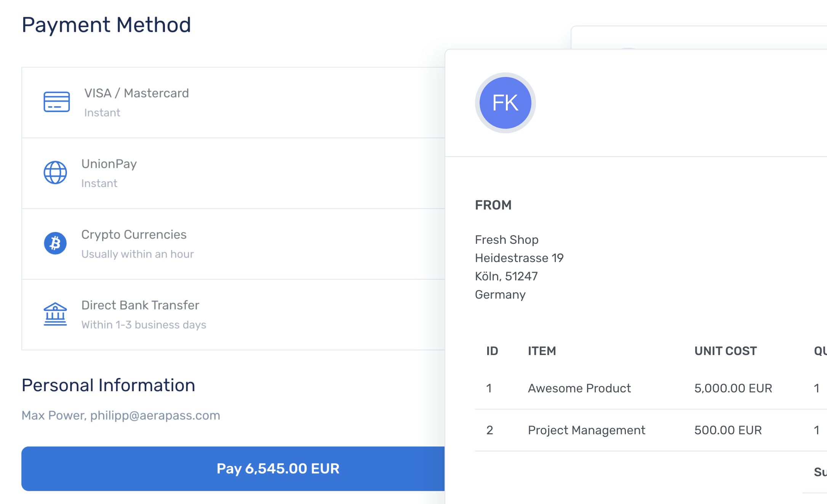Click the Payment Method heading
This screenshot has width=827, height=504.
point(106,25)
